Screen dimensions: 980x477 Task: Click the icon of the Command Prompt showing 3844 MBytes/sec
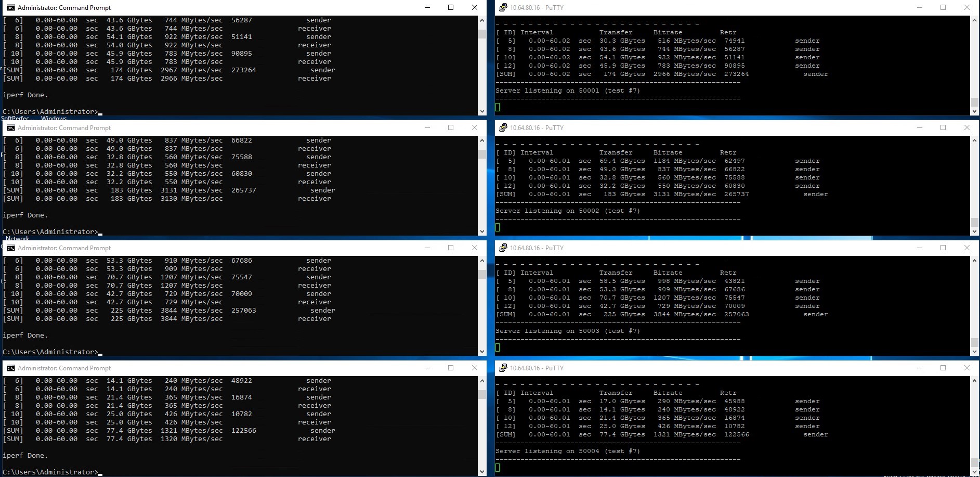coord(10,248)
